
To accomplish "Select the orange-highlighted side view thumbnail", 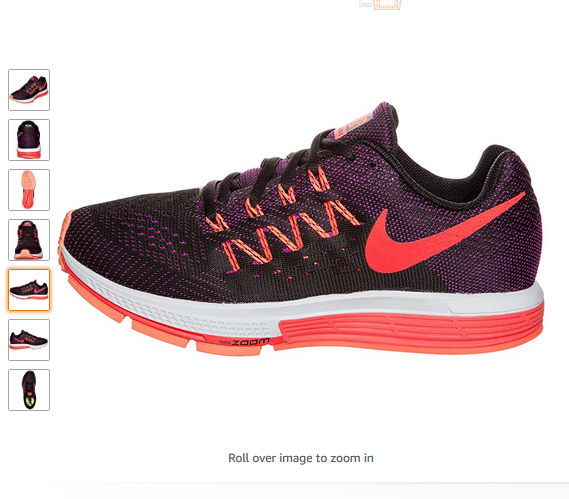I will coord(29,290).
